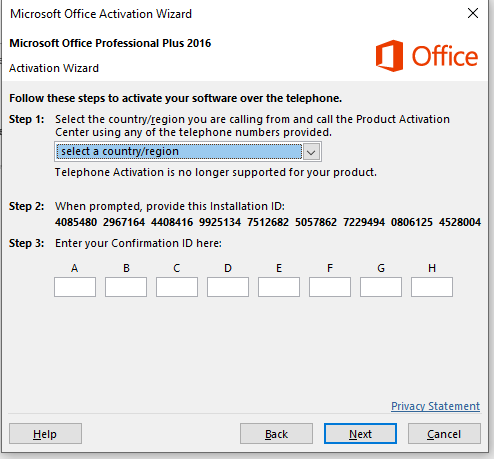The height and width of the screenshot is (459, 494).
Task: Cancel the activation wizard
Action: point(444,434)
